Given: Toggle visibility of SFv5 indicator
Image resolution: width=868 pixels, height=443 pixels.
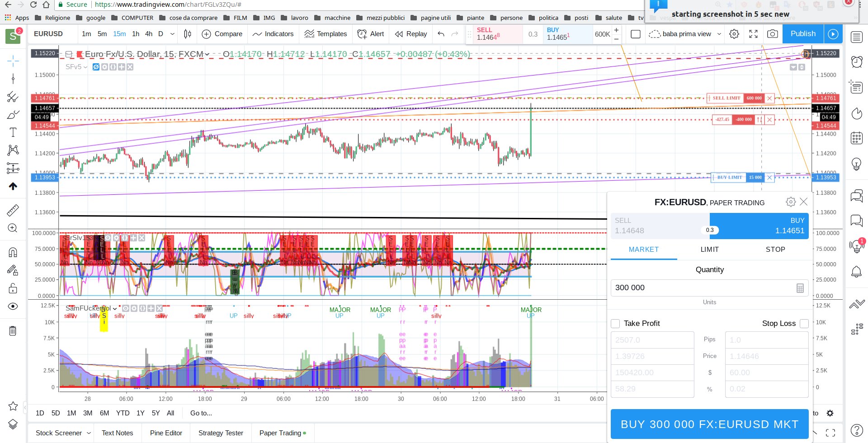Looking at the screenshot, I should click(96, 67).
